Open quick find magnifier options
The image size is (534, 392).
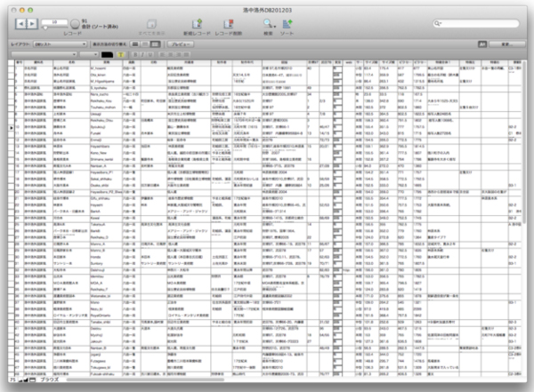(x=437, y=23)
